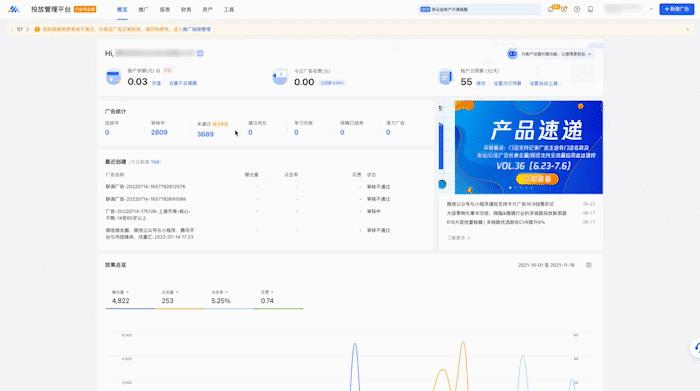Click the chart icon beside today's spend 0.00
Viewport: 700px width, 391px height.
[280, 77]
